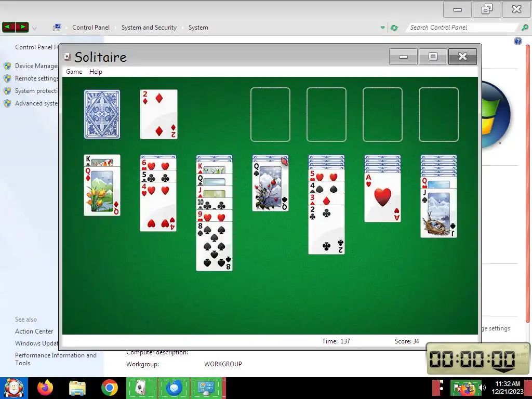Open Advanced system settings link
Viewport: 532px width, 399px height.
pos(36,103)
